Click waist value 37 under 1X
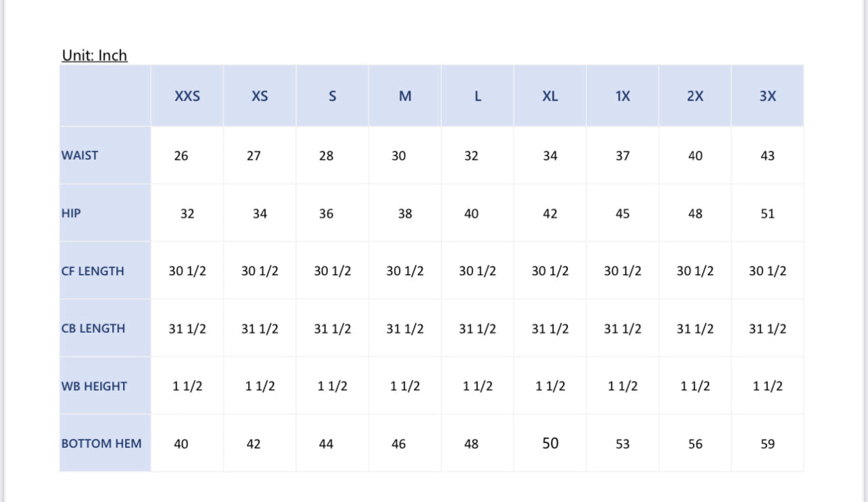The image size is (868, 502). point(623,156)
